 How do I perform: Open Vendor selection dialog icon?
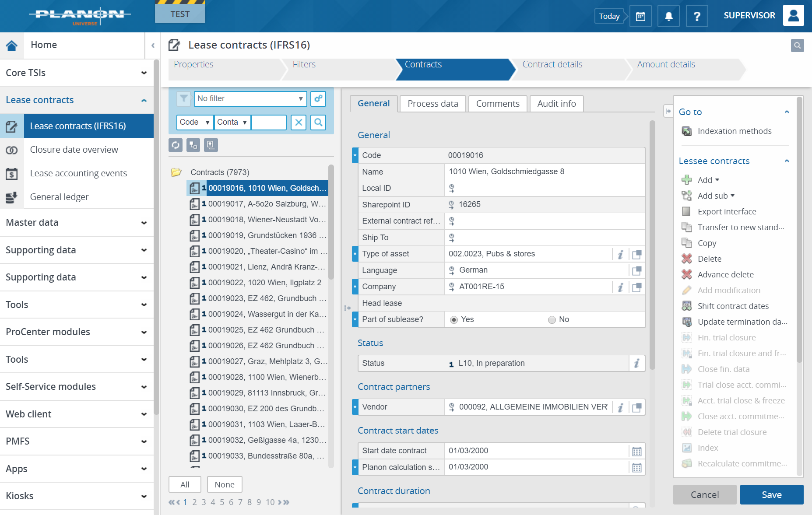coord(637,407)
